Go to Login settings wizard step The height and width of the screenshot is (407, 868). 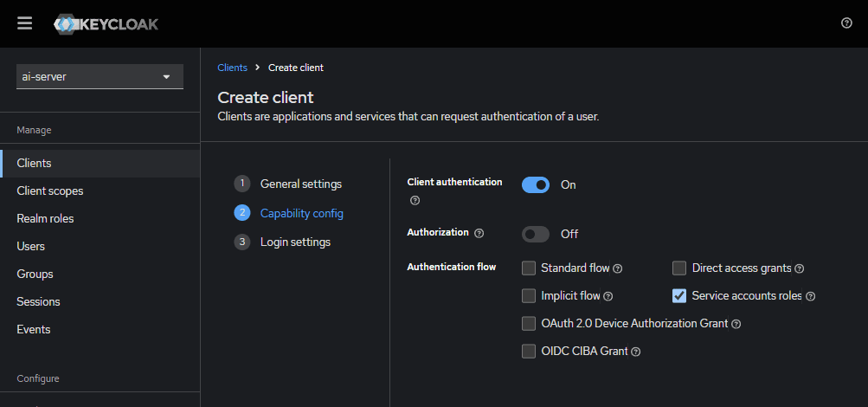pos(282,242)
